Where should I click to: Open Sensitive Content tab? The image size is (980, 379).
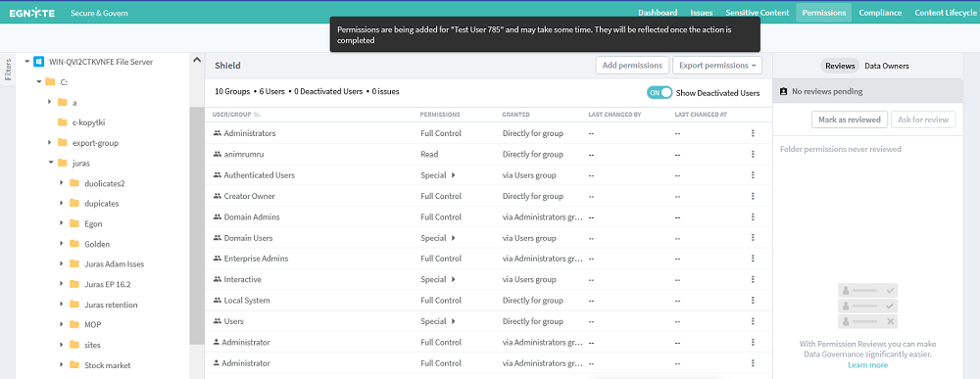click(757, 13)
